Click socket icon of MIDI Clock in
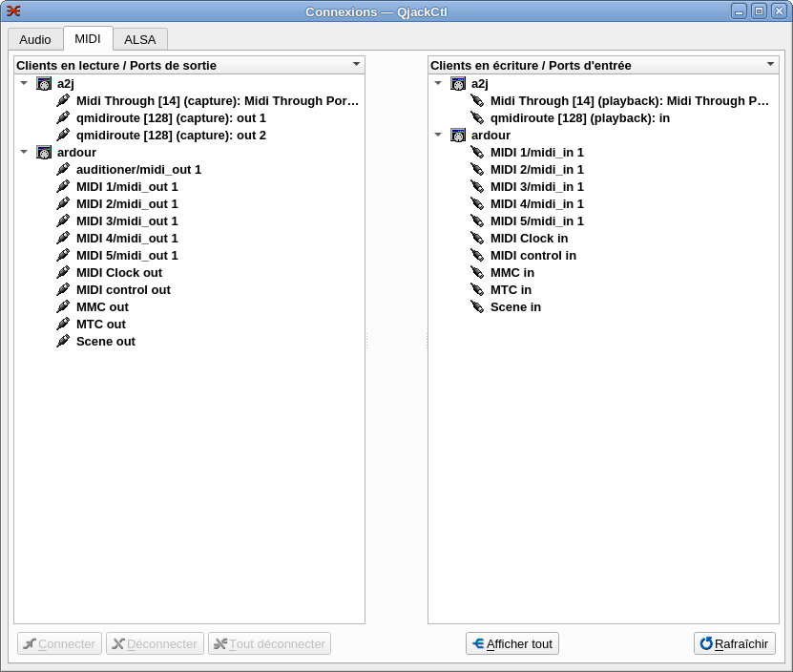The width and height of the screenshot is (793, 672). [x=477, y=239]
